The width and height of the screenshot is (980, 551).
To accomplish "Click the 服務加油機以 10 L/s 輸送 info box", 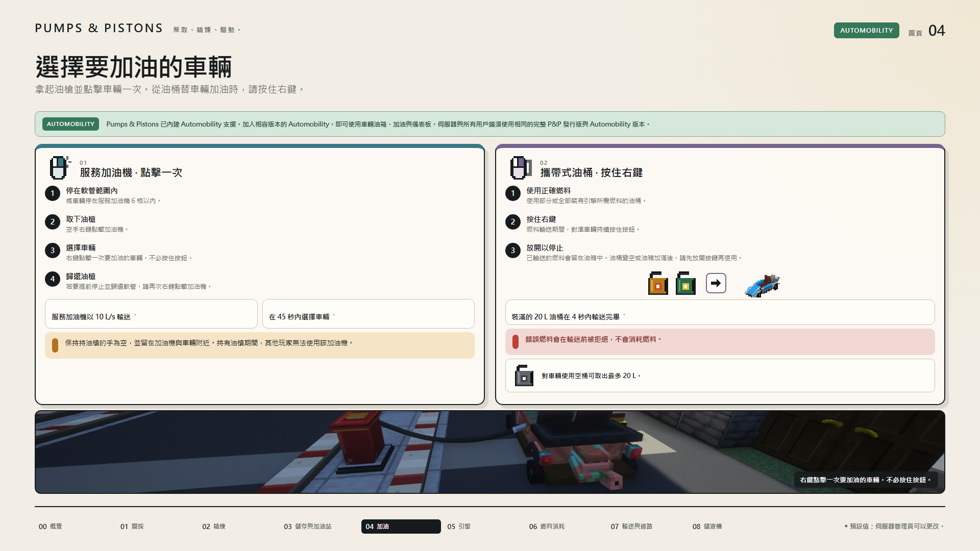I will point(151,314).
